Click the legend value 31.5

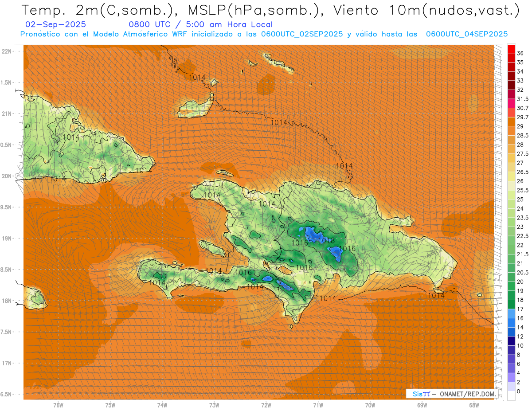click(x=523, y=99)
